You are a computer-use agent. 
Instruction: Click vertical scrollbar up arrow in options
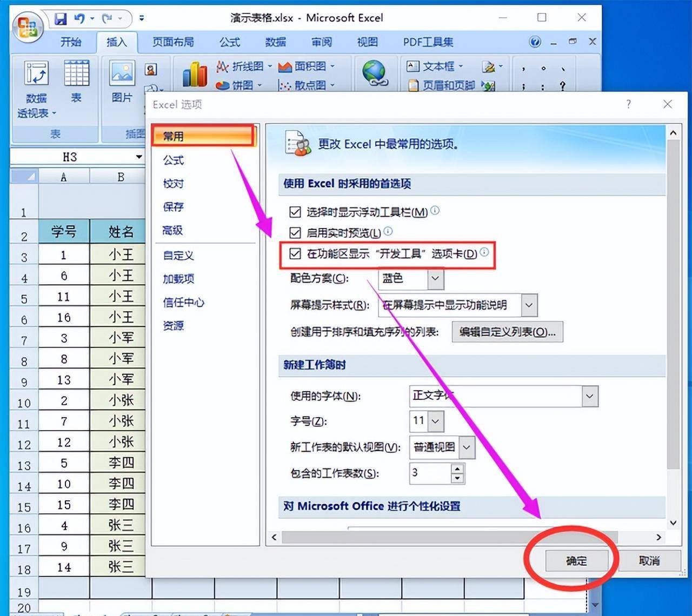click(x=673, y=132)
